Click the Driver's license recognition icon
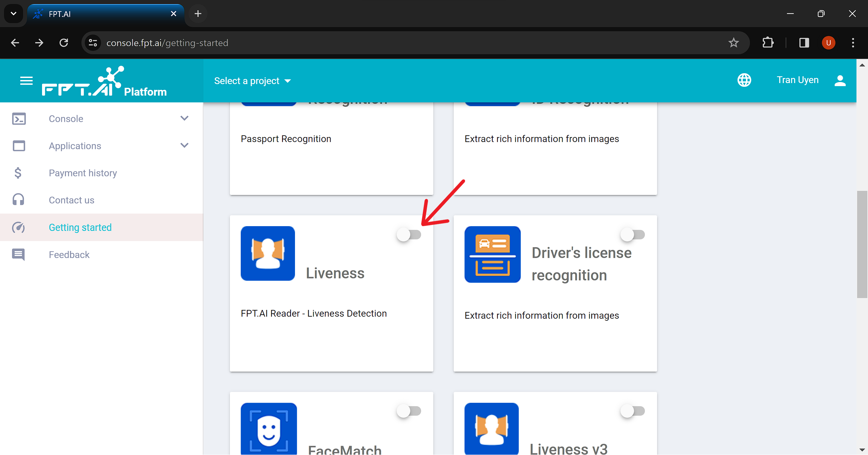The height and width of the screenshot is (455, 868). tap(492, 254)
